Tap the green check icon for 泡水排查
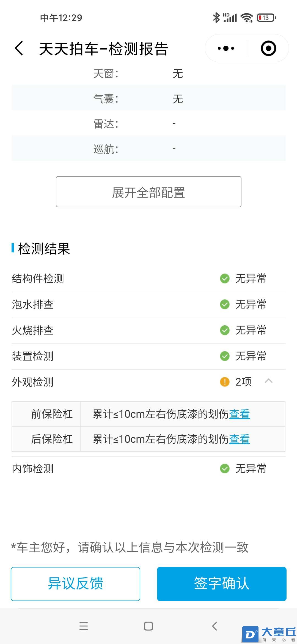Image resolution: width=297 pixels, height=644 pixels. [x=225, y=304]
